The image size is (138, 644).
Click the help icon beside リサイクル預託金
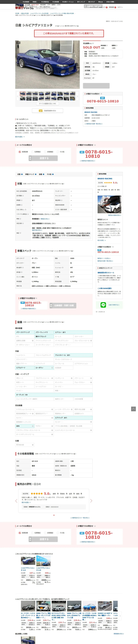click(28, 214)
